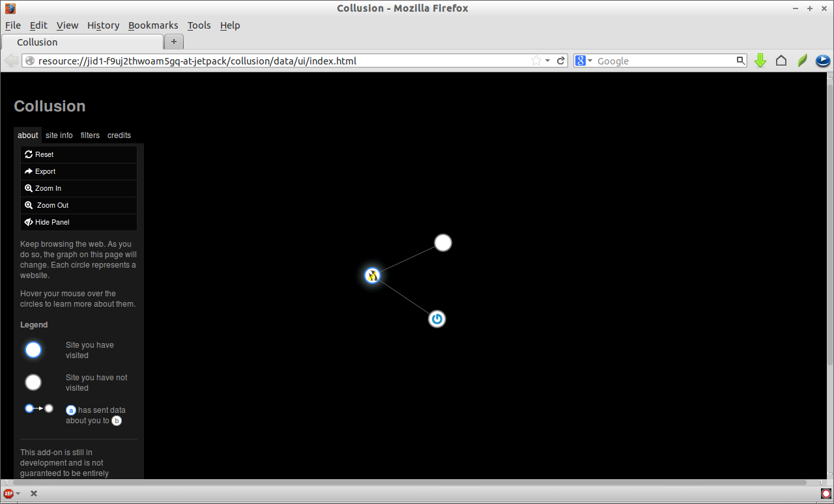The height and width of the screenshot is (504, 834).
Task: Click the Hide Panel eye icon
Action: tap(29, 222)
